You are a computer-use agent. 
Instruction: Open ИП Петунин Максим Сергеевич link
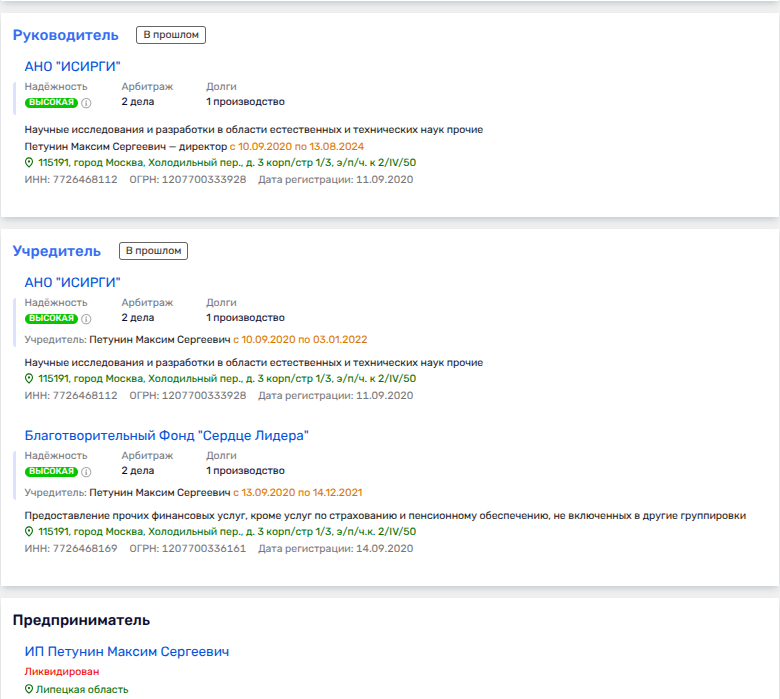127,652
